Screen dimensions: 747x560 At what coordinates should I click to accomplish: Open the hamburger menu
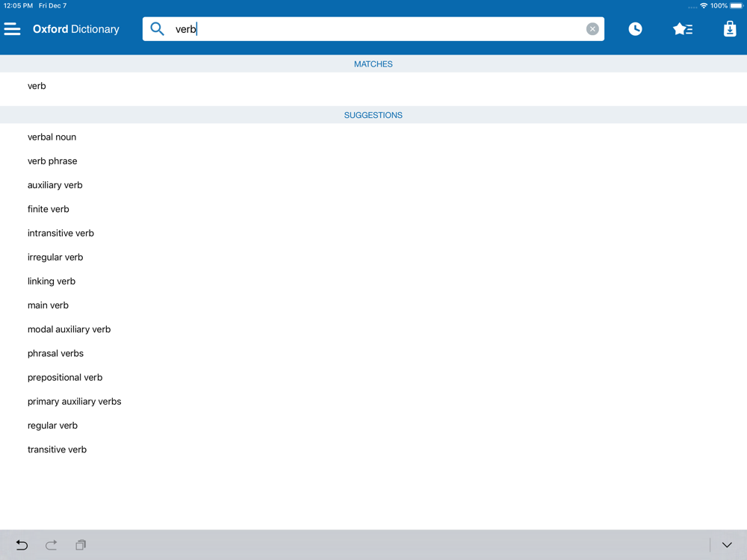(x=13, y=29)
